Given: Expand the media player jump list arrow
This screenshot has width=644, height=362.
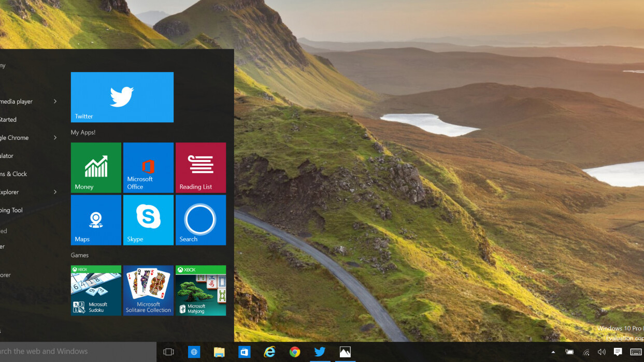Looking at the screenshot, I should click(55, 102).
